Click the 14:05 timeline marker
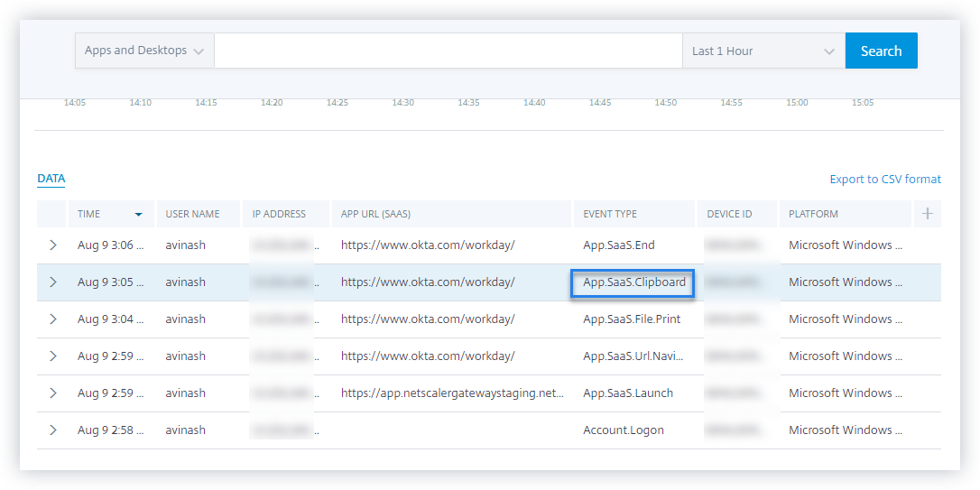The height and width of the screenshot is (490, 980). click(75, 103)
